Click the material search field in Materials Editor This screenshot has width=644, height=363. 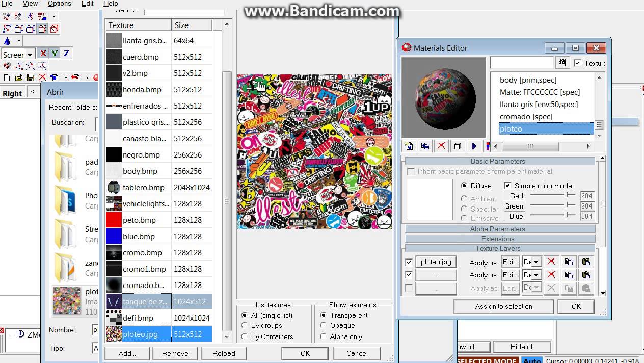point(522,62)
